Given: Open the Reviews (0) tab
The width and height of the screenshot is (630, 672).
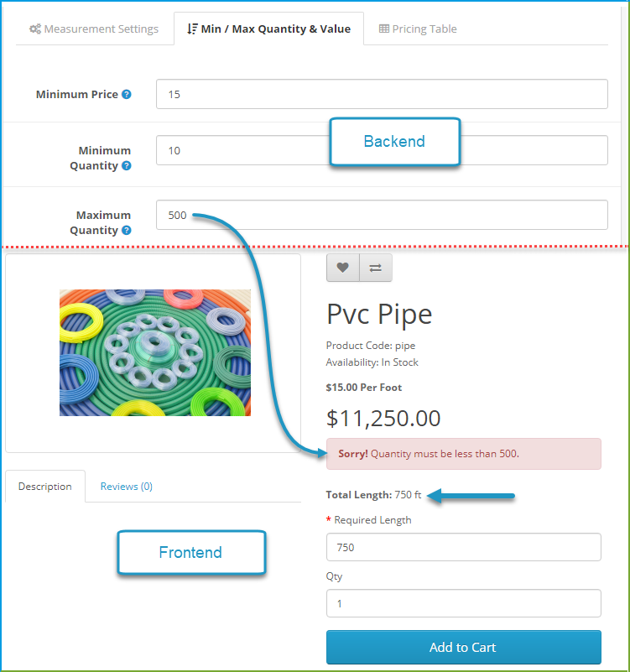Looking at the screenshot, I should tap(127, 487).
